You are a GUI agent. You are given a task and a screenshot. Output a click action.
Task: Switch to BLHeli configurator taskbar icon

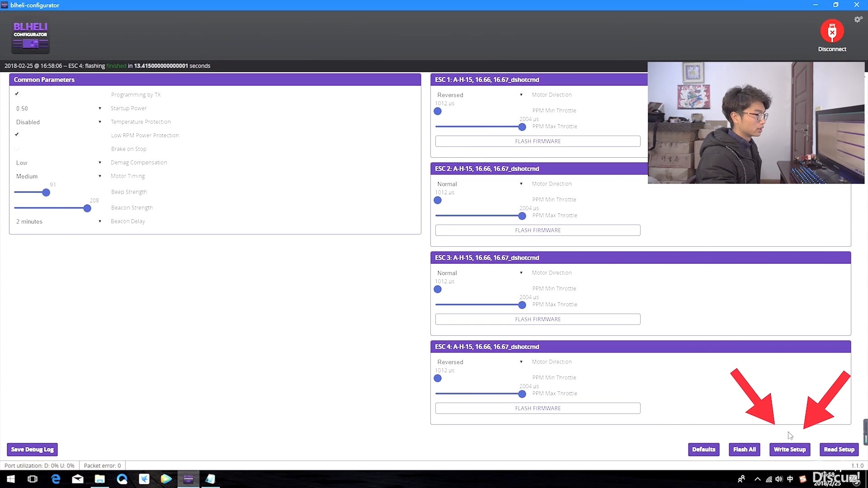(x=189, y=479)
